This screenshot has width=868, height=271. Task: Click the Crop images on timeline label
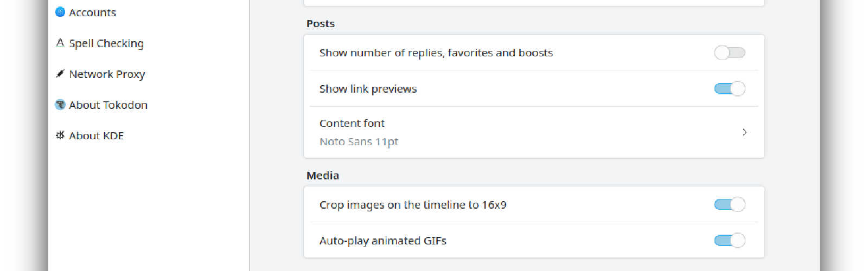click(412, 205)
